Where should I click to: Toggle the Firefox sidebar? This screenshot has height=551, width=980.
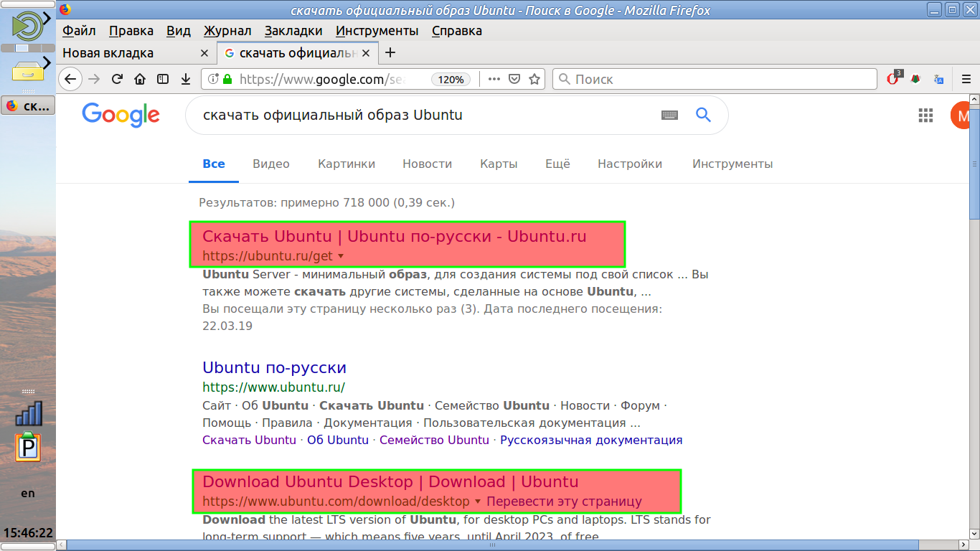163,79
